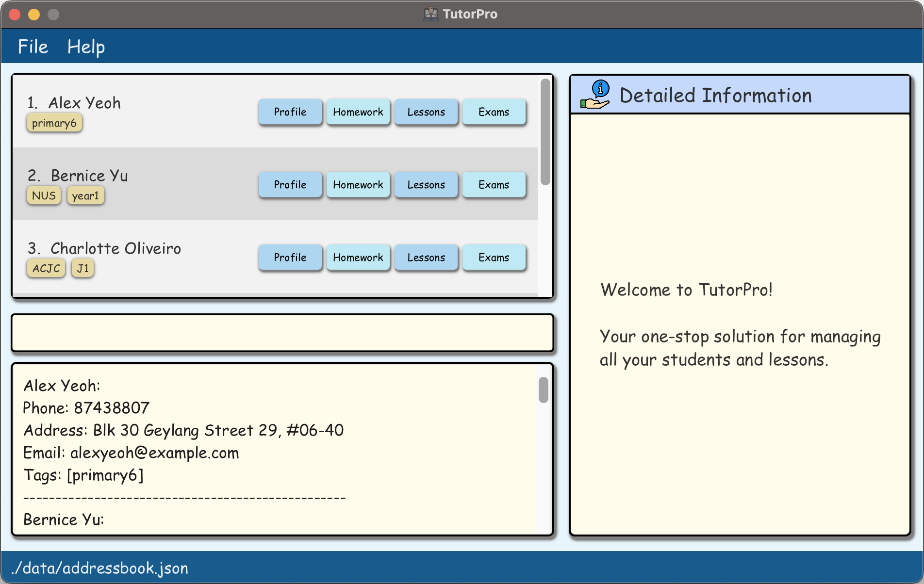Select the student name Alex Yeoh

(84, 103)
